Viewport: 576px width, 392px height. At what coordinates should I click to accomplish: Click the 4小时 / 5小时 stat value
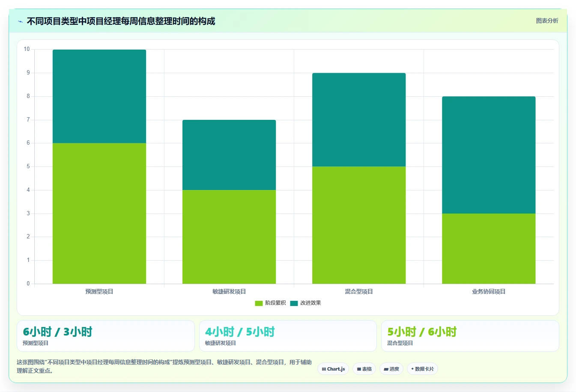click(x=240, y=332)
